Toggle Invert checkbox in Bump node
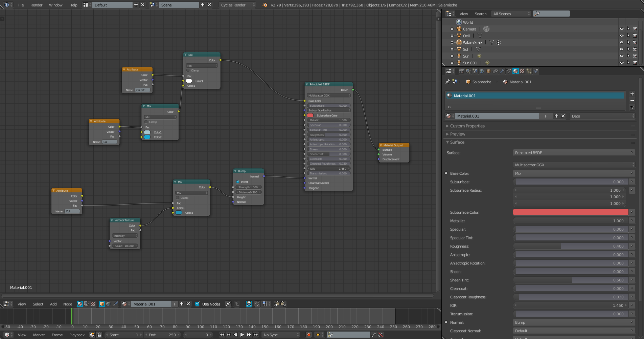Screen dimensions: 644x339 tap(238, 182)
